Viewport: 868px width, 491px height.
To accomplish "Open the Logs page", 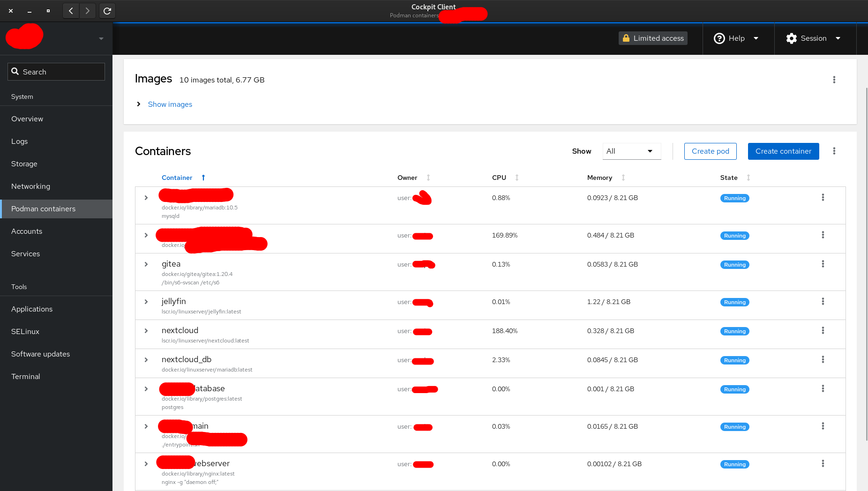I will click(56, 141).
